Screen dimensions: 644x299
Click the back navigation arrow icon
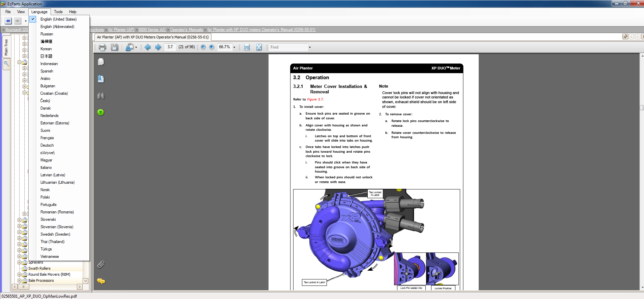[8, 21]
